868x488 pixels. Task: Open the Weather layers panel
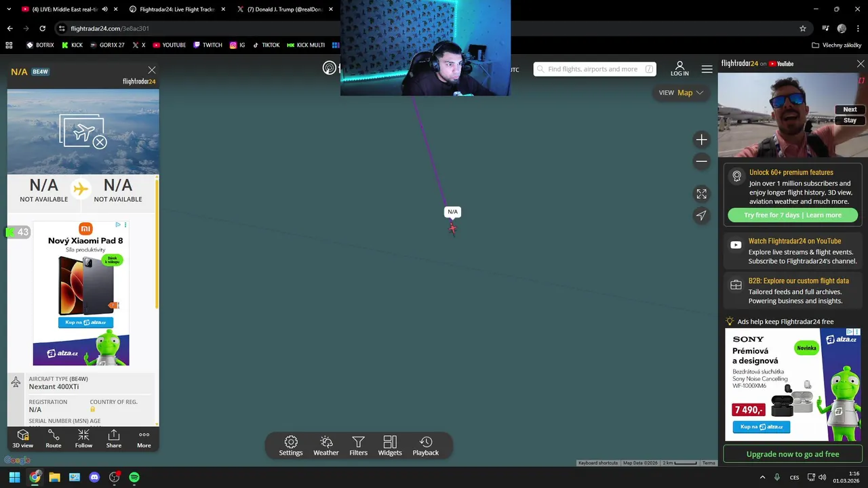(x=326, y=446)
